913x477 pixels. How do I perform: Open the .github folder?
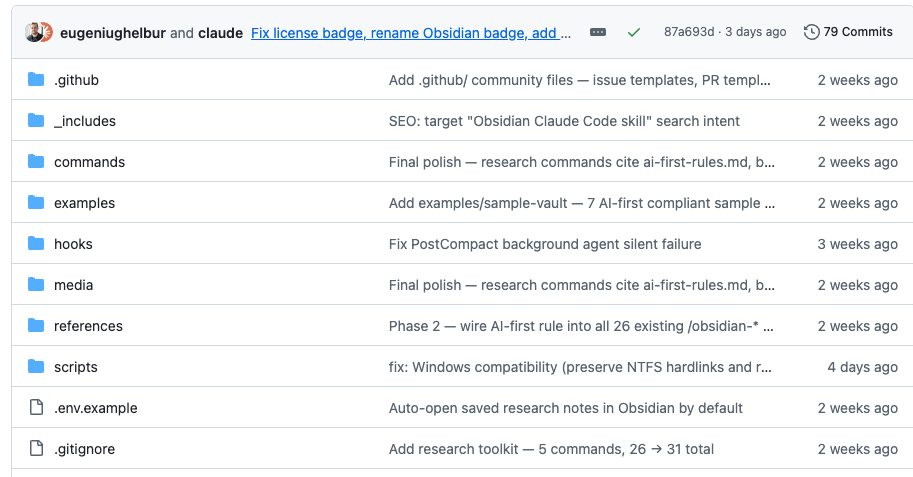click(76, 80)
